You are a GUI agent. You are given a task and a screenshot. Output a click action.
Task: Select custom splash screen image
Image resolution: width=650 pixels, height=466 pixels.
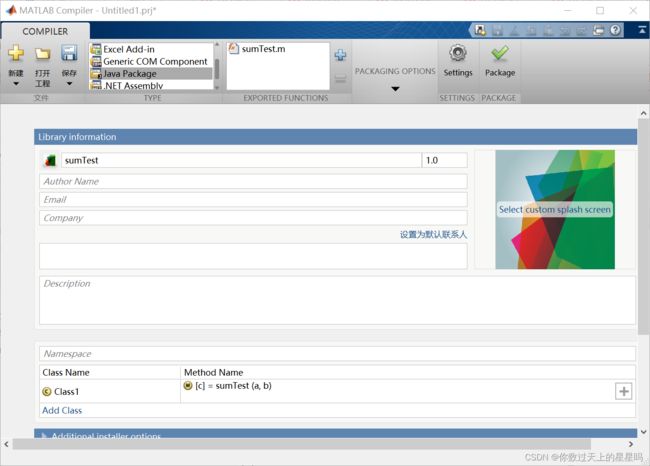click(x=555, y=209)
